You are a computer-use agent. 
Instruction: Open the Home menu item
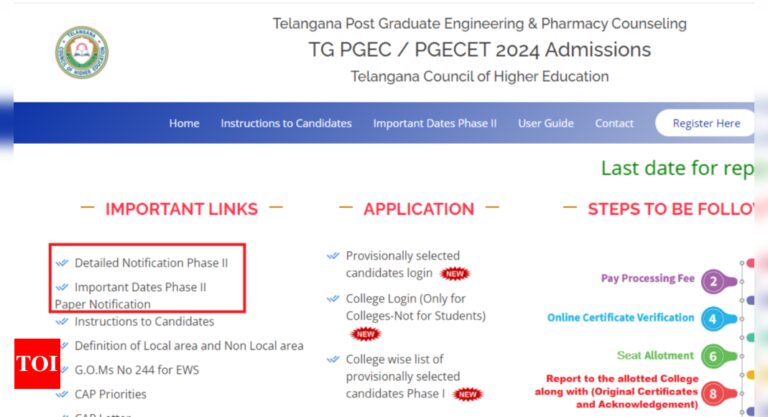click(x=184, y=123)
